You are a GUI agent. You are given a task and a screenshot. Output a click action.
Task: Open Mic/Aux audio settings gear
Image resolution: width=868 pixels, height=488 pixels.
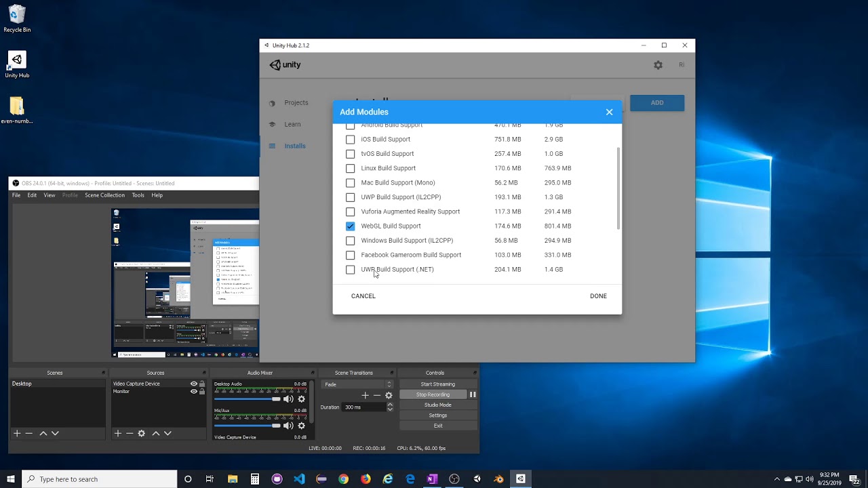(302, 426)
